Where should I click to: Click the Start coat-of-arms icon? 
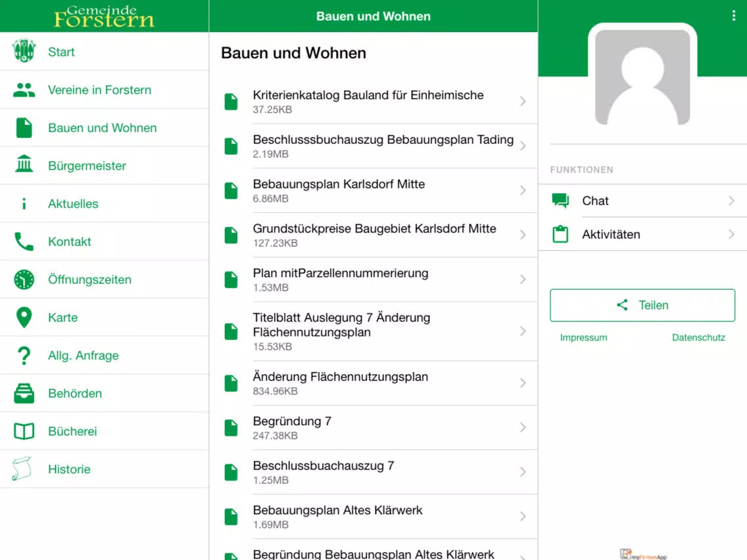(24, 51)
